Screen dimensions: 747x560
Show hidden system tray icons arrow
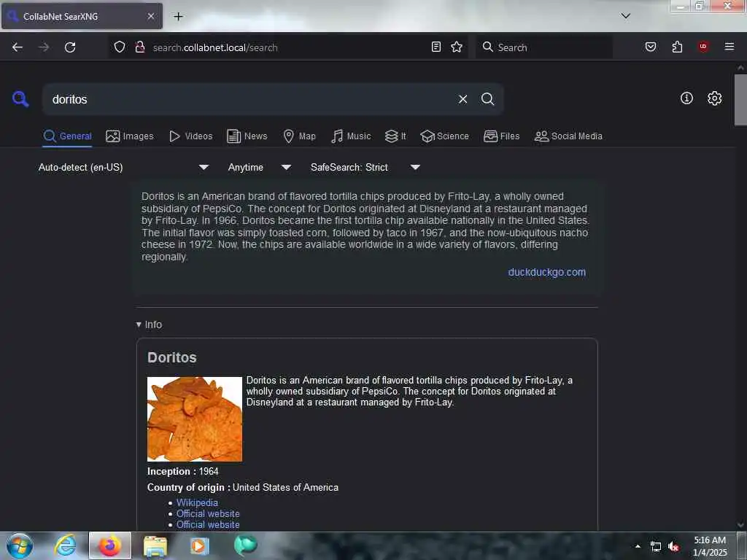(638, 546)
